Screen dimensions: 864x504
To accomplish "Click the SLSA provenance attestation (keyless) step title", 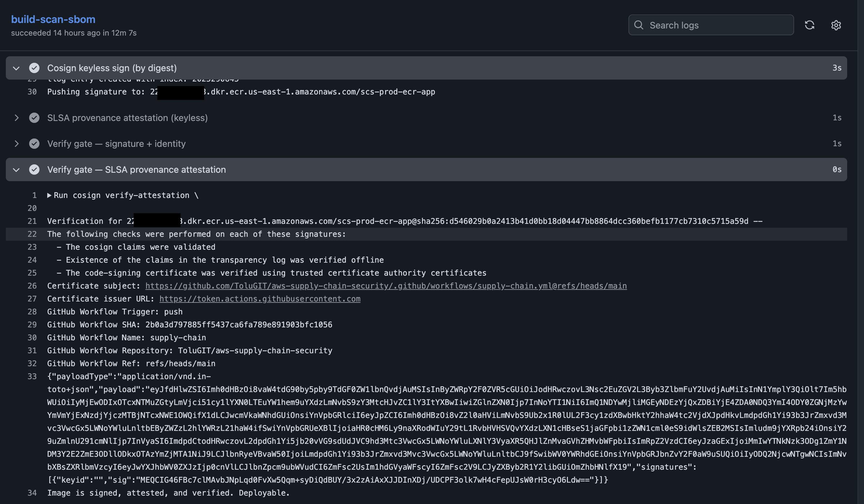I will 127,118.
